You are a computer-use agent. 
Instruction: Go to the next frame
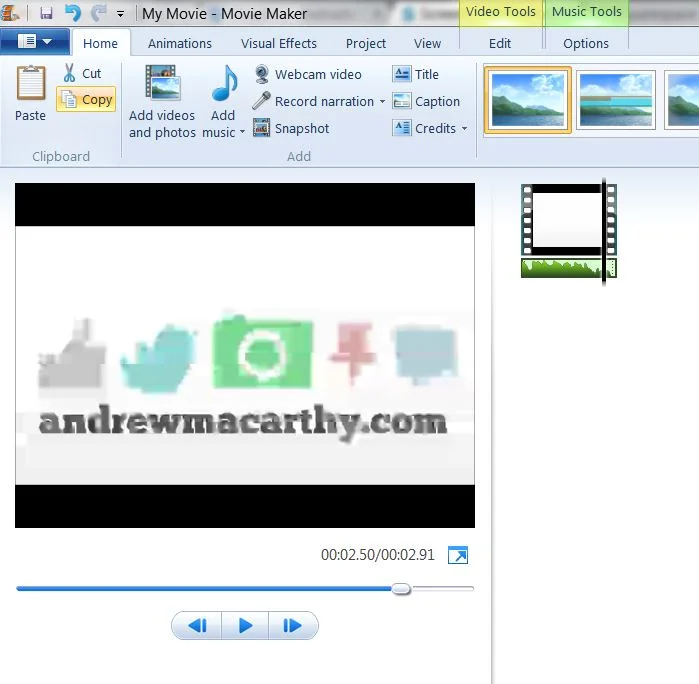(293, 626)
